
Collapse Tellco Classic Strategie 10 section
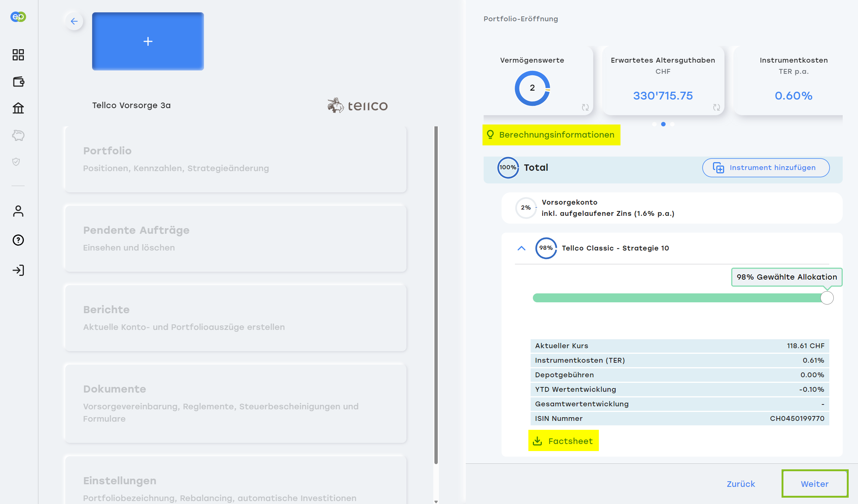pyautogui.click(x=521, y=248)
